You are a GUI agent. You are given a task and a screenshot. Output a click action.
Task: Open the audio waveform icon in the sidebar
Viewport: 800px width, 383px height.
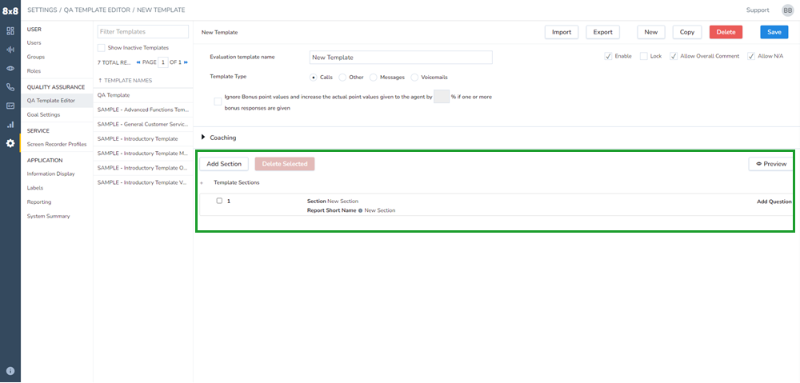click(10, 49)
